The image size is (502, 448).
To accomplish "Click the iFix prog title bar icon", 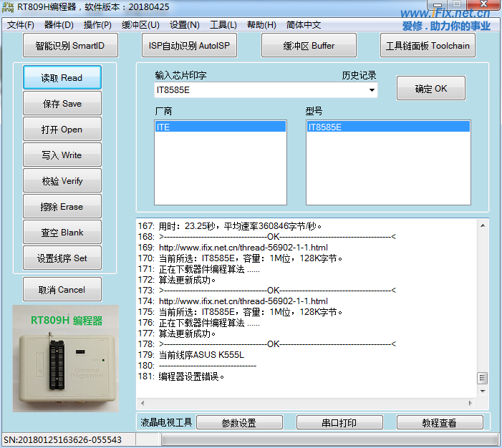I will coord(8,6).
